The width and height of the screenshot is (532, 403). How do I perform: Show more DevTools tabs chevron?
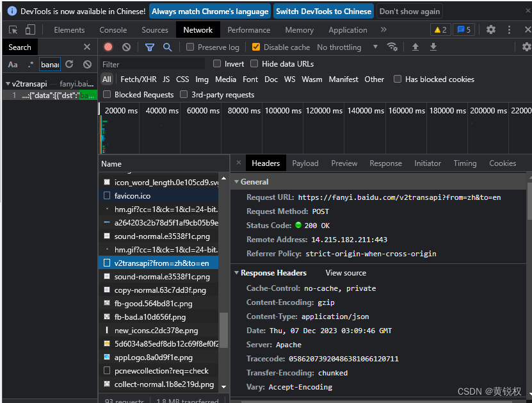click(383, 29)
